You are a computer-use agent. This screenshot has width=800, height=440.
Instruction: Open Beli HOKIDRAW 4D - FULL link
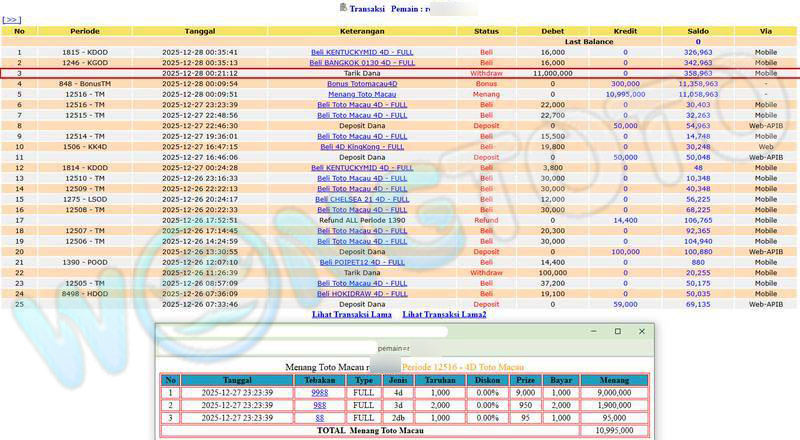click(362, 294)
